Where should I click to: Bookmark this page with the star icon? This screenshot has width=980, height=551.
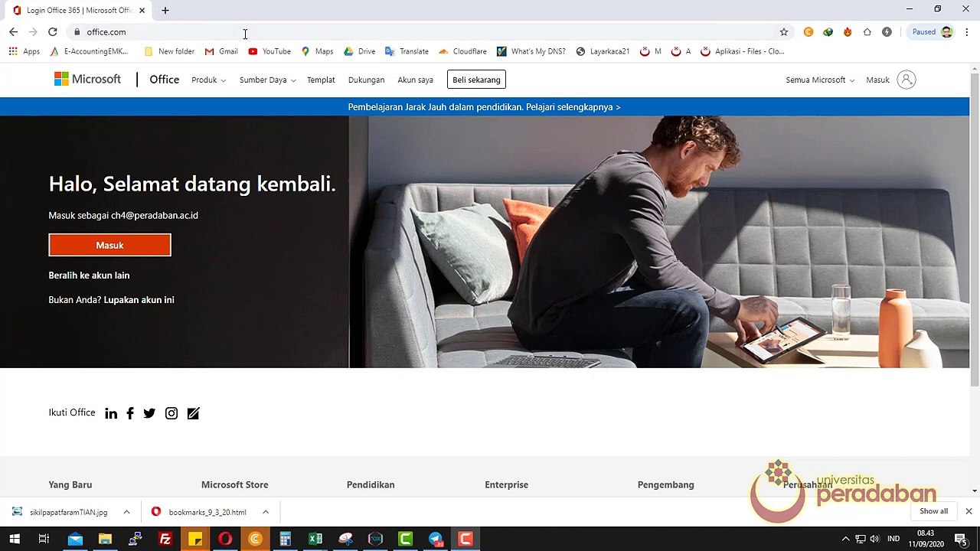click(784, 32)
